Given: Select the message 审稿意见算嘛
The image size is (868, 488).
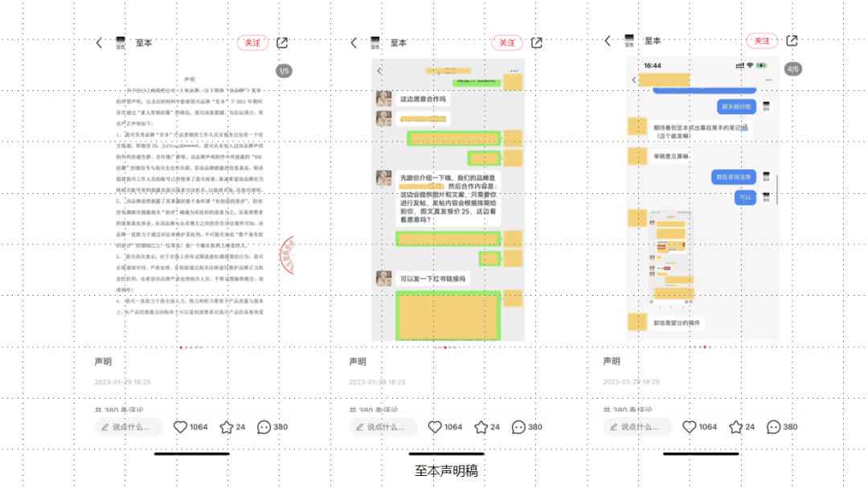Looking at the screenshot, I should tap(671, 157).
